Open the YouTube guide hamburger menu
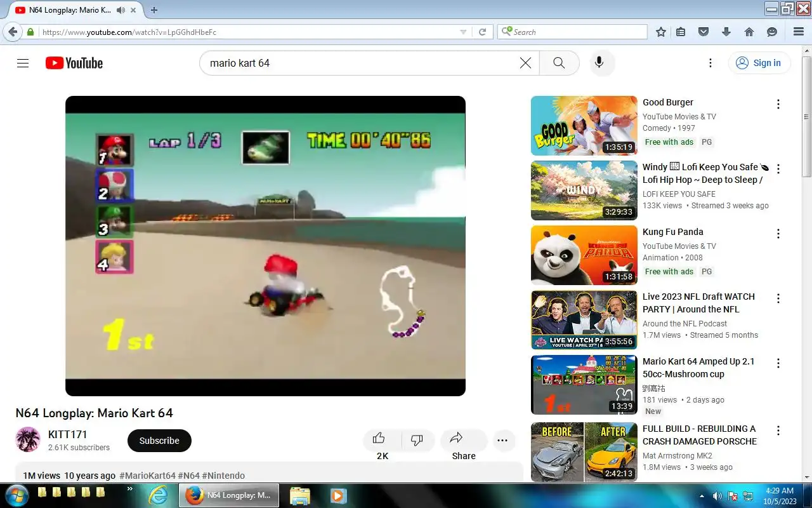Image resolution: width=812 pixels, height=508 pixels. pos(23,63)
